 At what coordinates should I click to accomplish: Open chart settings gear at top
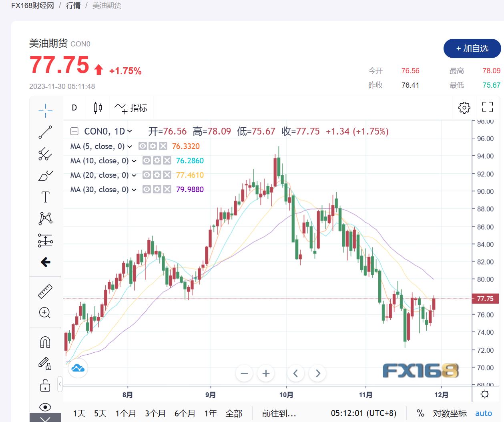point(464,107)
